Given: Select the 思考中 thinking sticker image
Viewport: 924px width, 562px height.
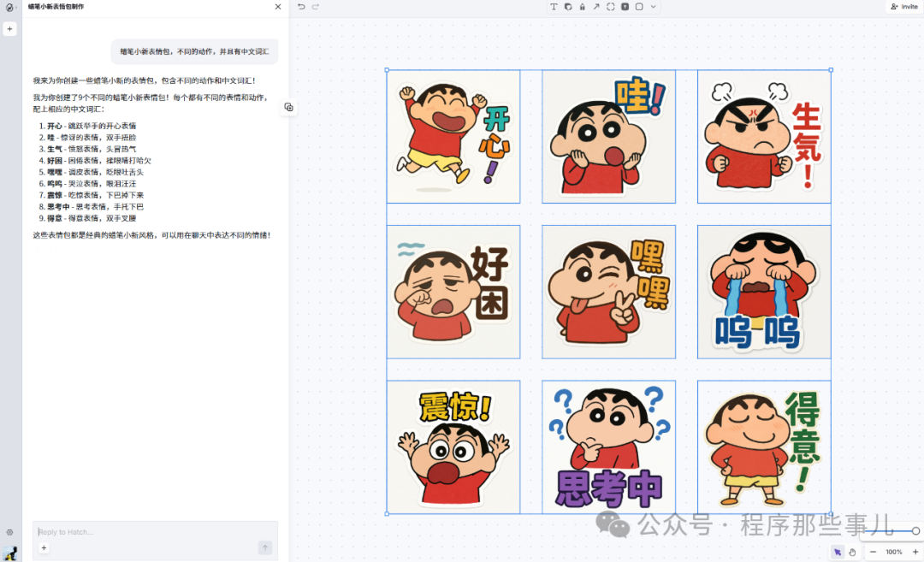Looking at the screenshot, I should (609, 447).
